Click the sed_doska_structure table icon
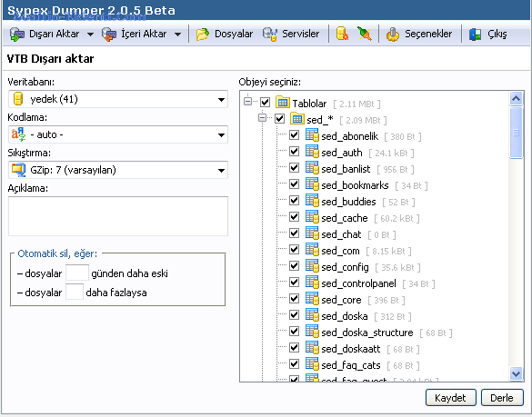Screen dimensions: 532x417 312,332
